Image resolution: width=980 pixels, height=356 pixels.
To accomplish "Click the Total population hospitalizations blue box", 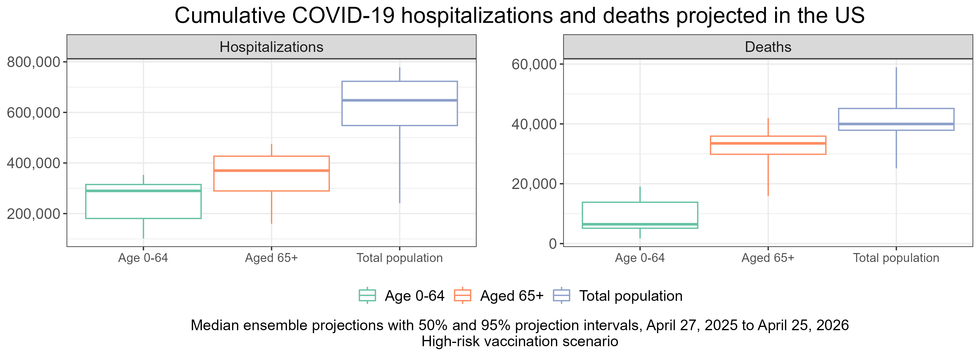I will pos(399,113).
